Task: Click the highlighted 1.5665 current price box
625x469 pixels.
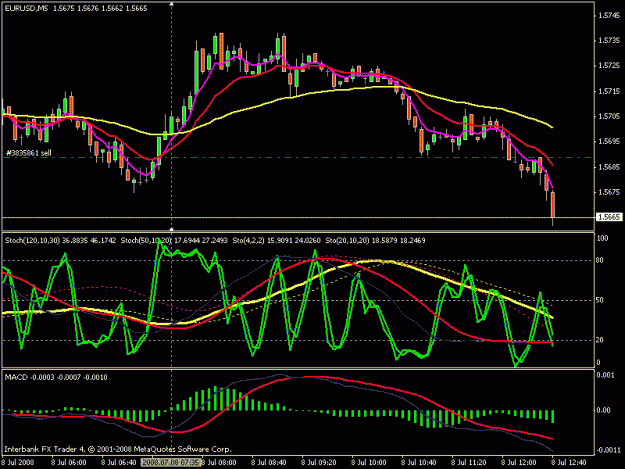Action: click(x=609, y=217)
